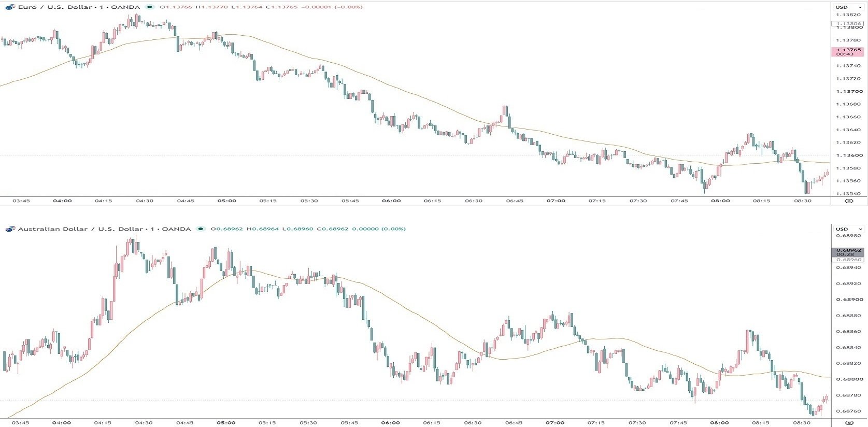Click the low value L0.68960 in the Australian Dollar legend

pyautogui.click(x=297, y=229)
